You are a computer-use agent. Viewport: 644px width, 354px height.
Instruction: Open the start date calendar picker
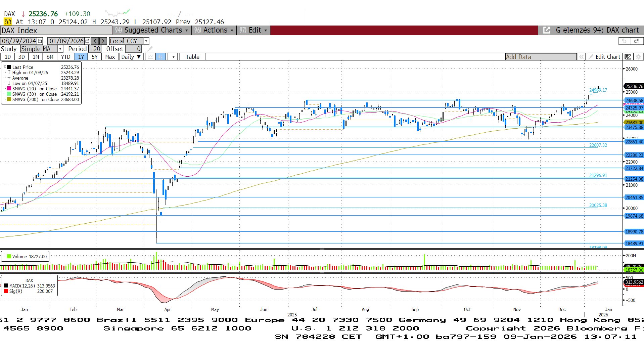click(40, 41)
